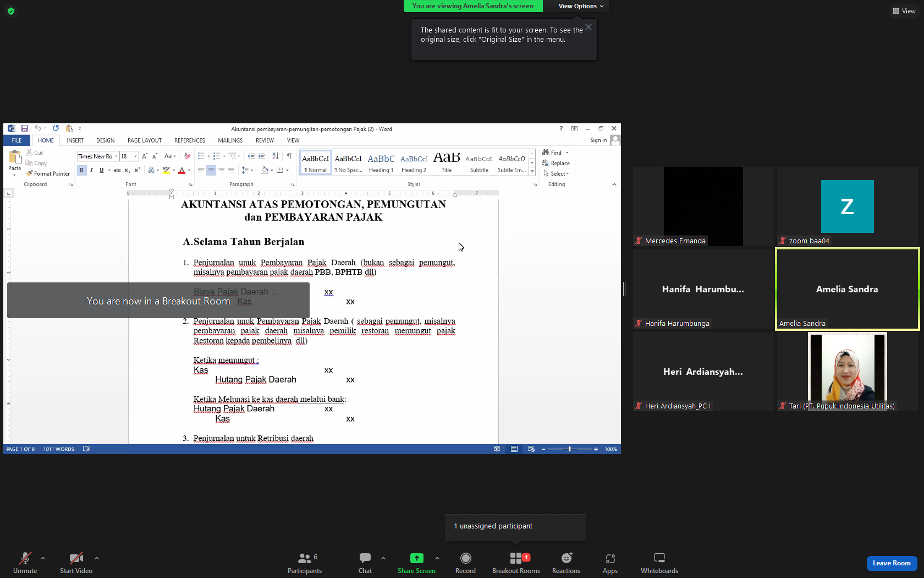Screen dimensions: 924x578
Task: Open the Reactions panel
Action: coord(566,563)
